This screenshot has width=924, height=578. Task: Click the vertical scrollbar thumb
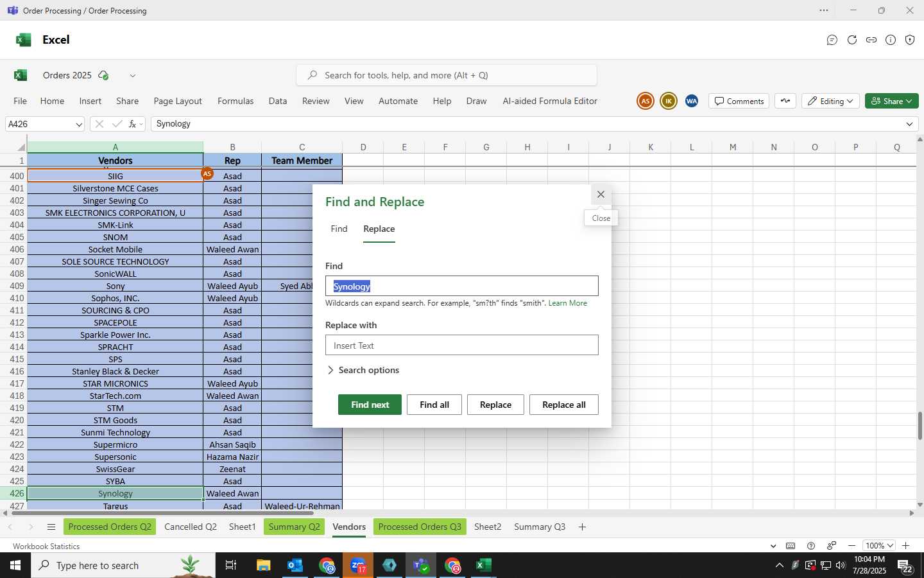pyautogui.click(x=920, y=426)
